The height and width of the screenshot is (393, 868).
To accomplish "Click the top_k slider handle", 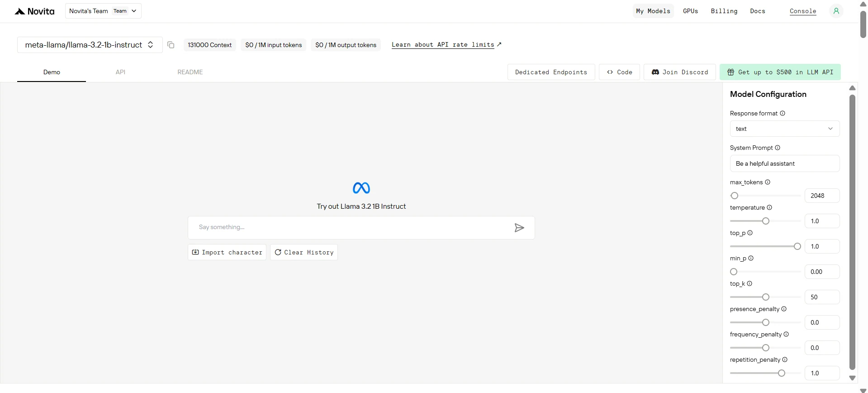I will click(x=766, y=297).
